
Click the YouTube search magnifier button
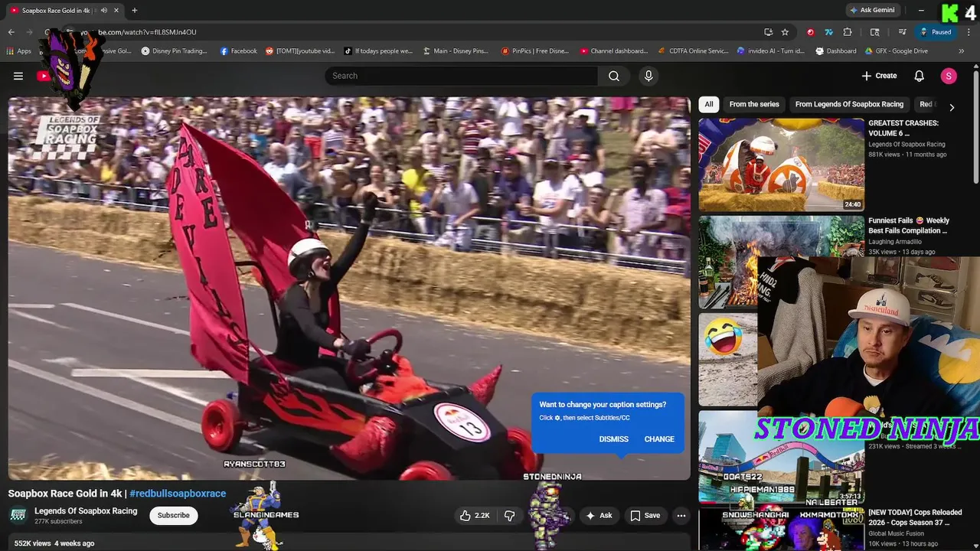pyautogui.click(x=614, y=76)
